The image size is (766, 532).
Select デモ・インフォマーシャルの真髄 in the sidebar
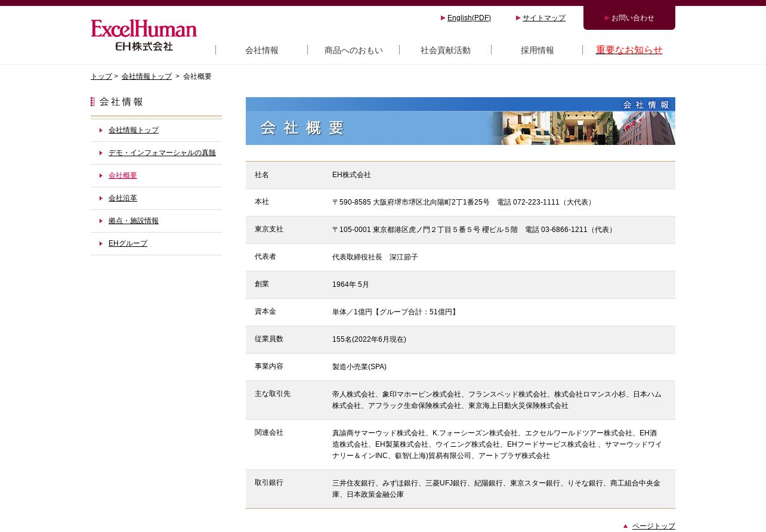tap(162, 153)
